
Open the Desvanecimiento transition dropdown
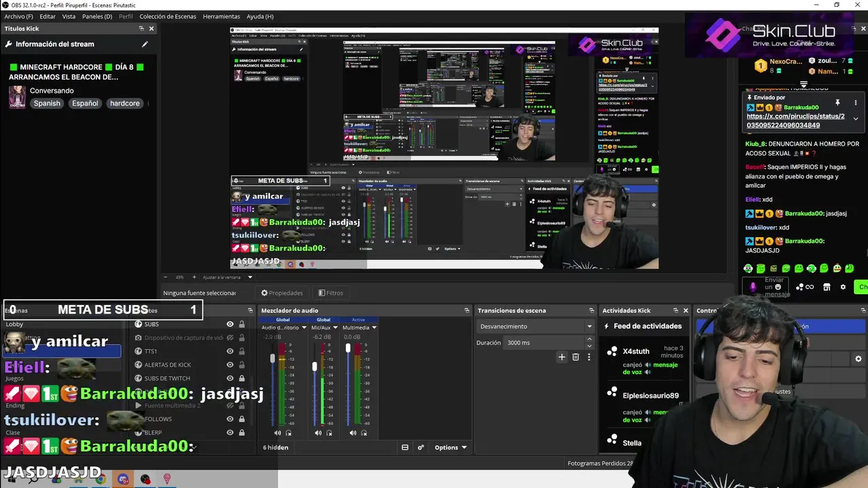pos(535,326)
